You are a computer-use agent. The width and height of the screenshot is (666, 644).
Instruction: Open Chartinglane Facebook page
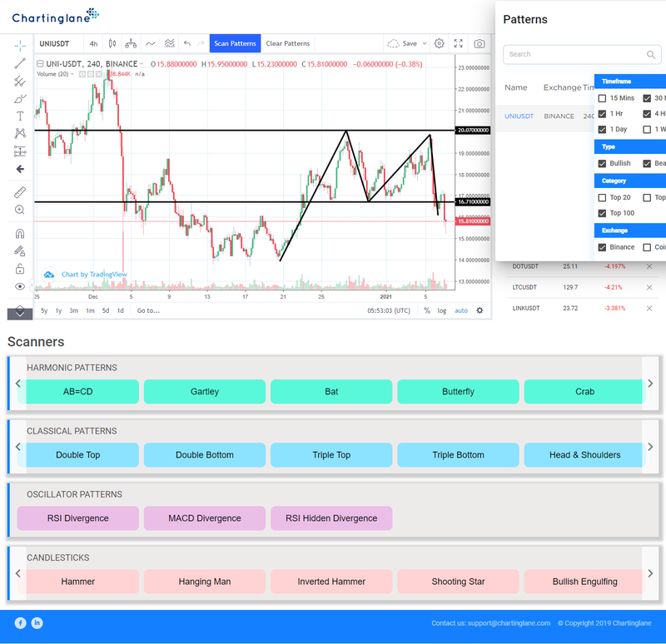(20, 622)
